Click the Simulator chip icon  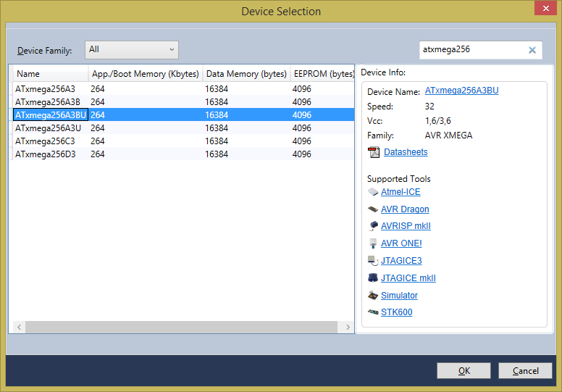373,296
